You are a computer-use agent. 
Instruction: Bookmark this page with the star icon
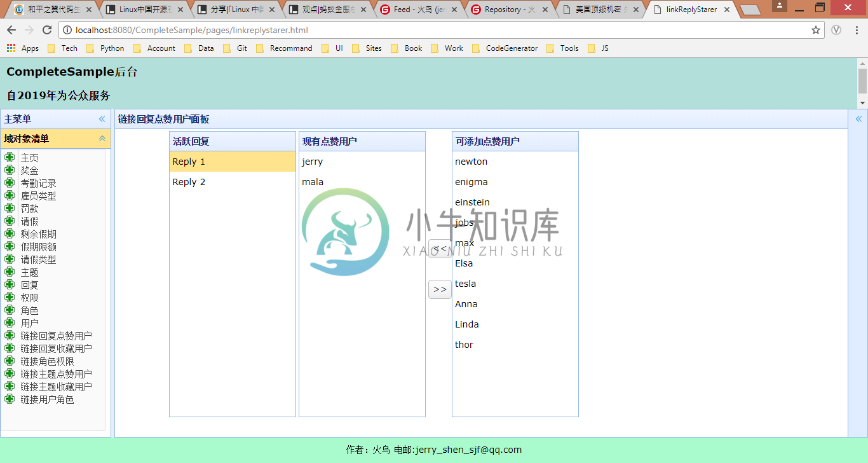pyautogui.click(x=816, y=30)
